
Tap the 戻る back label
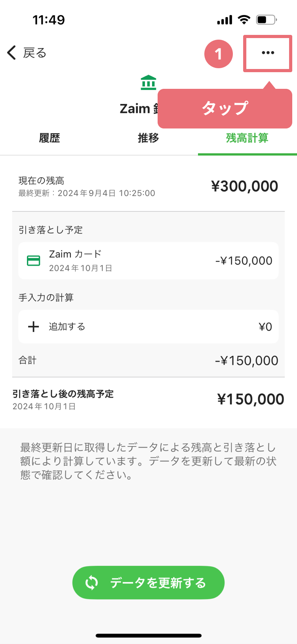pos(35,53)
